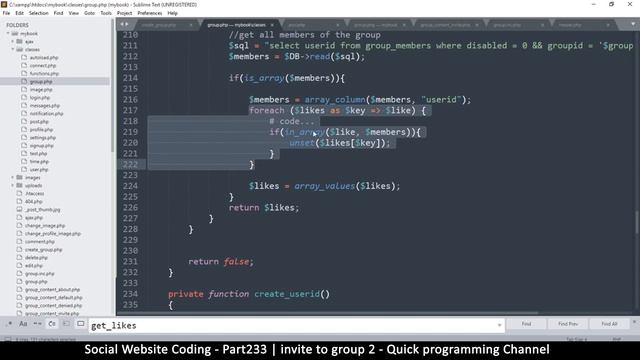Toggle case sensitive Aa option
Viewport: 640px width, 360px height.
coord(23,324)
